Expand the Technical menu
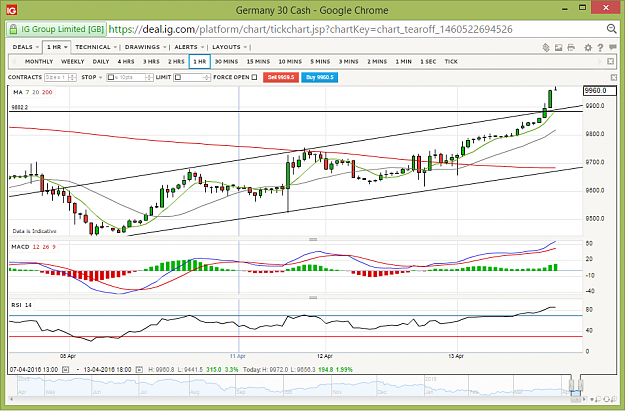This screenshot has width=625, height=413. pyautogui.click(x=96, y=47)
